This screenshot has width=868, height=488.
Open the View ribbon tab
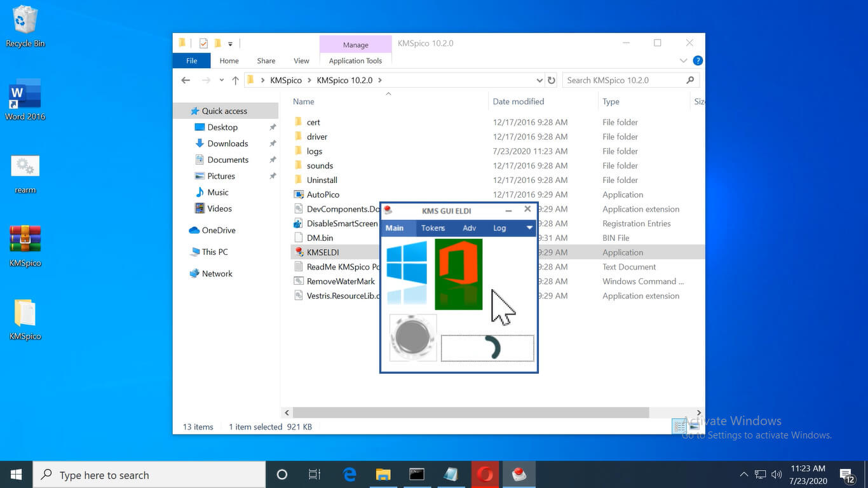click(301, 61)
